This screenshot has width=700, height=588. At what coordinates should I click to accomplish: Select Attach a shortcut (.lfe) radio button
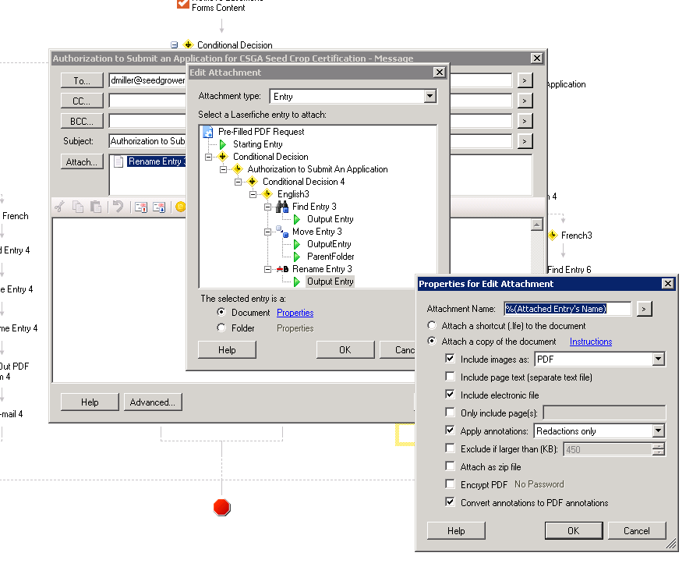432,325
